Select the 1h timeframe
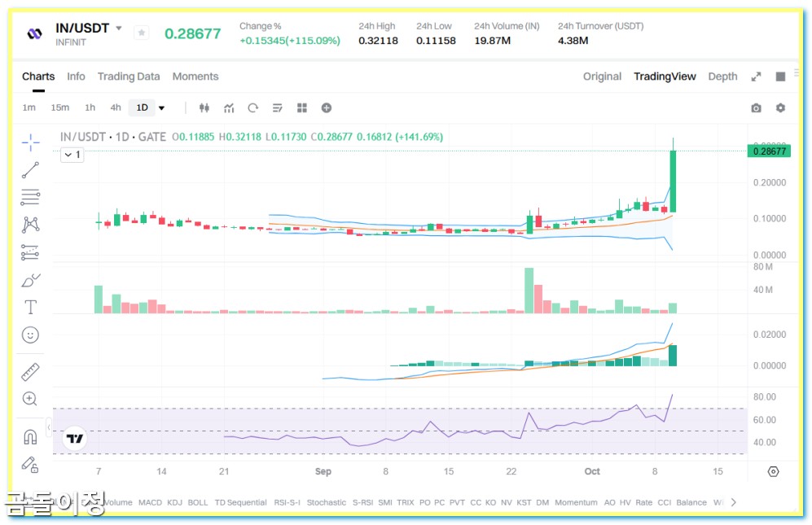This screenshot has width=812, height=525. [x=90, y=107]
